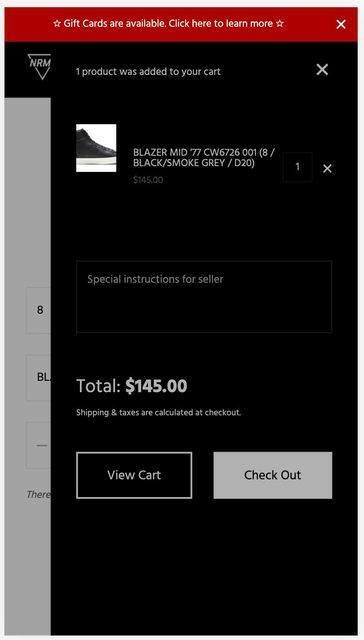
Task: Click the faded $145.00 item price
Action: coord(148,180)
